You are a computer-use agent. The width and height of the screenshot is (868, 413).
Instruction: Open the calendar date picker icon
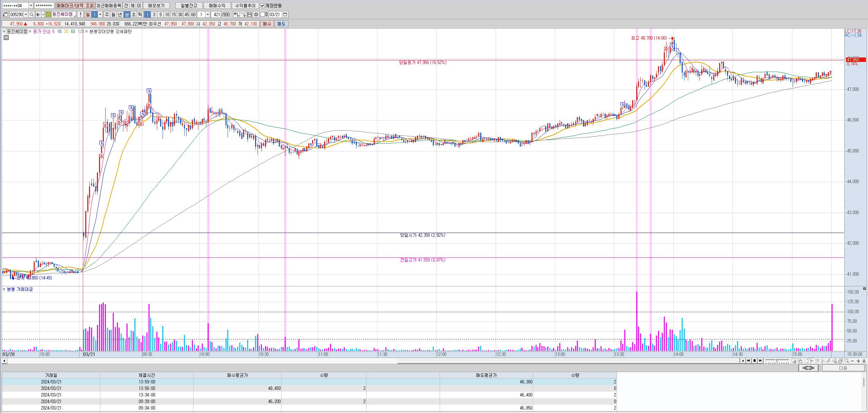click(x=285, y=14)
